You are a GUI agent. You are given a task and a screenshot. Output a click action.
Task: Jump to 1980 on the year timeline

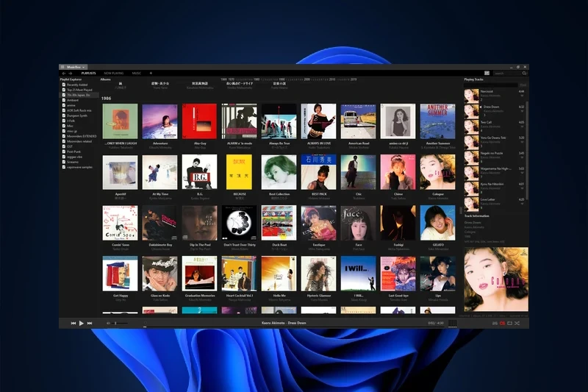pos(257,79)
